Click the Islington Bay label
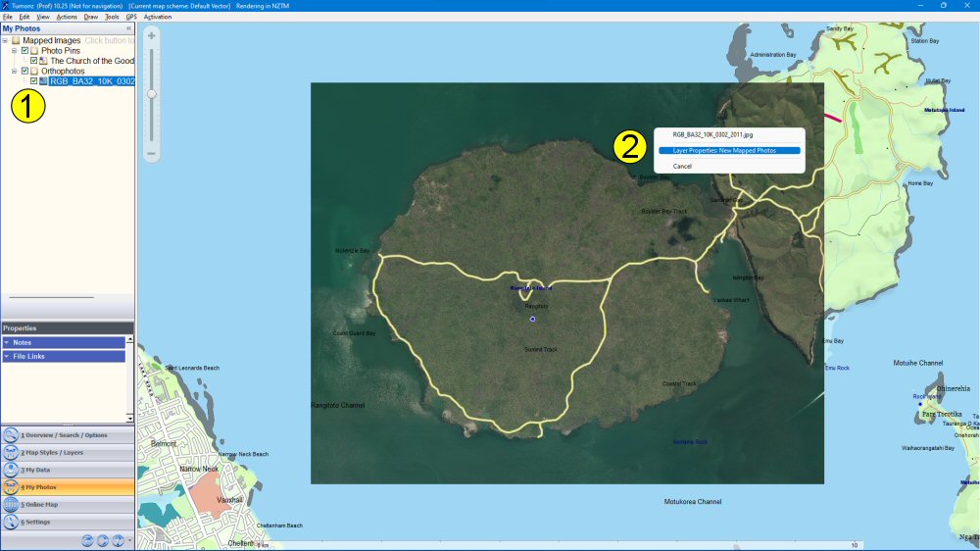This screenshot has height=551, width=980. click(748, 277)
